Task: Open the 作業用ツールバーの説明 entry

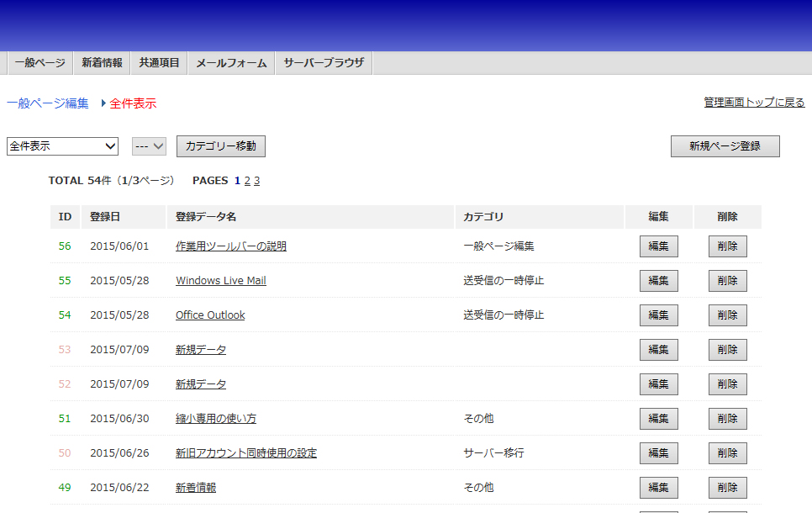Action: pos(230,246)
